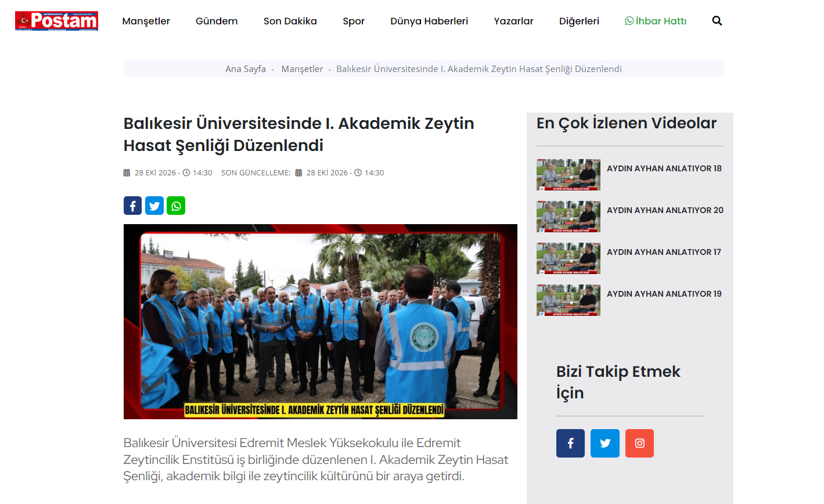Open Son Dakika menu item
The image size is (824, 504).
[x=290, y=21]
